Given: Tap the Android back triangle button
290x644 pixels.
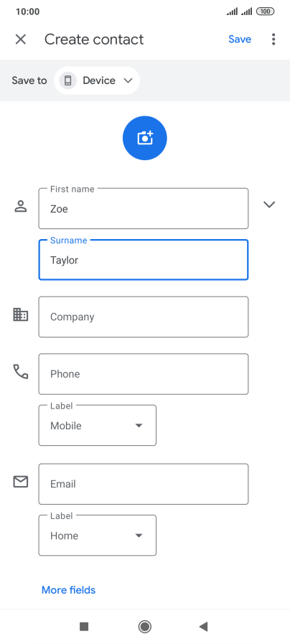Looking at the screenshot, I should pos(203,626).
